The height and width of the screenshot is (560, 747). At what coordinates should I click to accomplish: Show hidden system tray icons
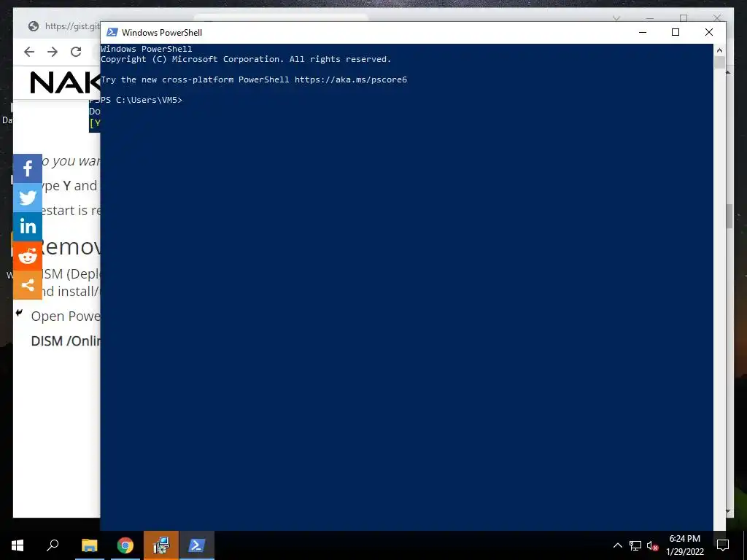pyautogui.click(x=617, y=545)
